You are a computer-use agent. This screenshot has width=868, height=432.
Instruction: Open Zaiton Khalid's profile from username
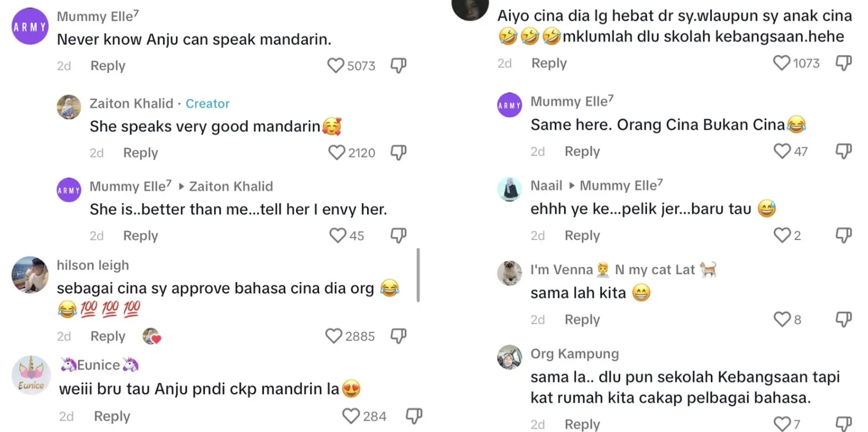[x=130, y=104]
